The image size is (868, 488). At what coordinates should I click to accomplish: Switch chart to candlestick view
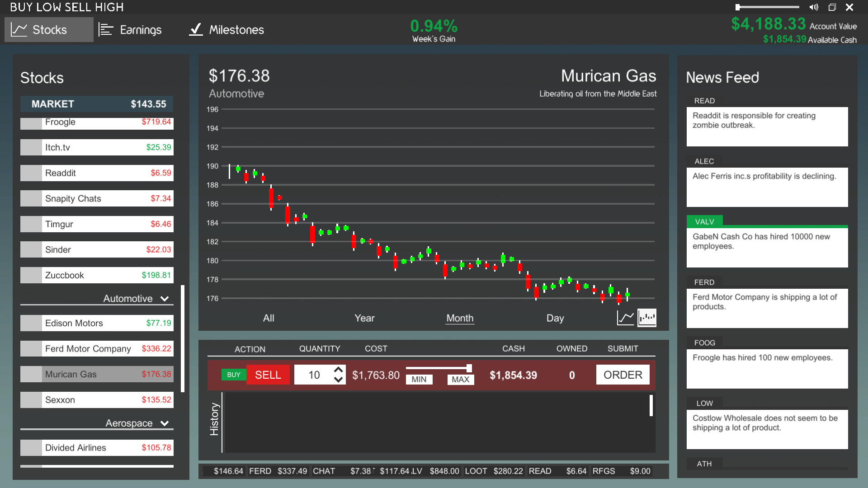(x=647, y=318)
